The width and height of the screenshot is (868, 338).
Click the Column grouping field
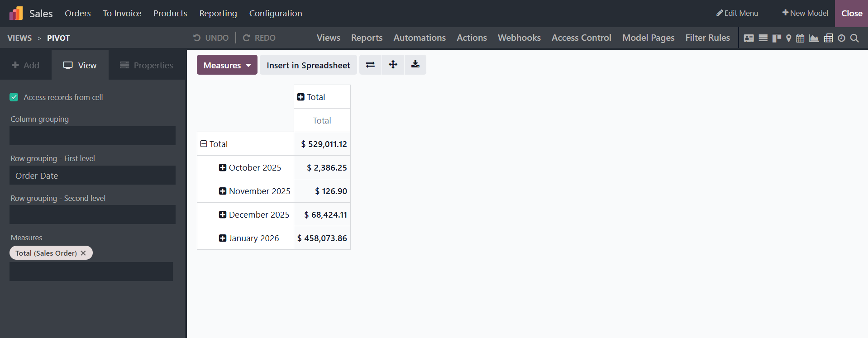click(x=92, y=136)
